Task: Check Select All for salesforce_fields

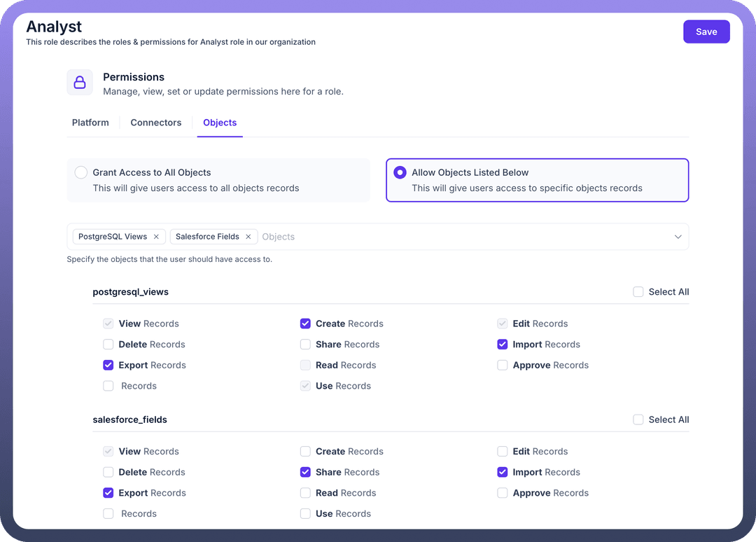Action: pyautogui.click(x=638, y=419)
